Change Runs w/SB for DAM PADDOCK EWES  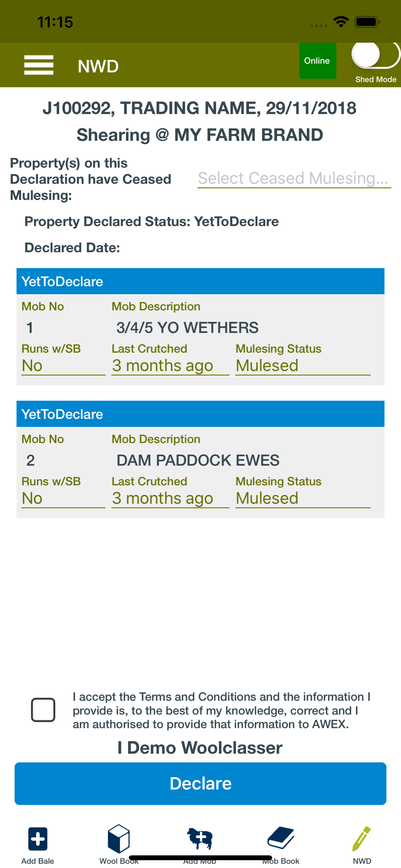pos(63,499)
